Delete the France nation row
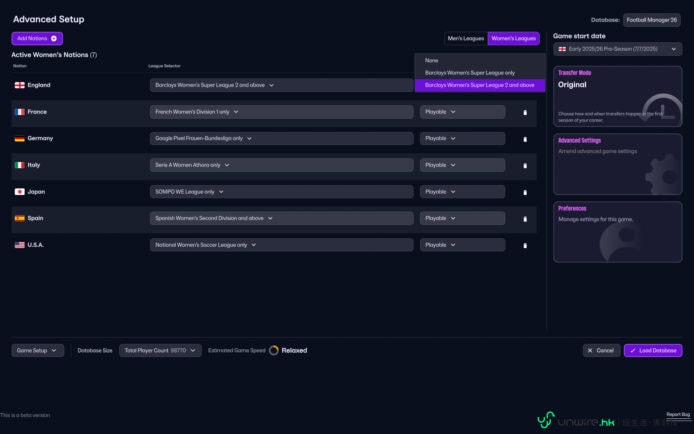 click(x=525, y=112)
